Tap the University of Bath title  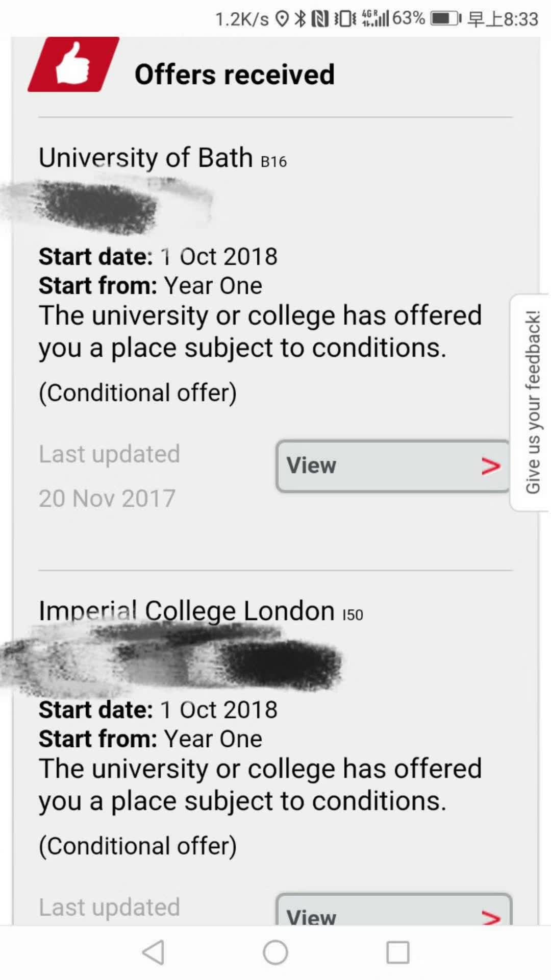[x=146, y=157]
